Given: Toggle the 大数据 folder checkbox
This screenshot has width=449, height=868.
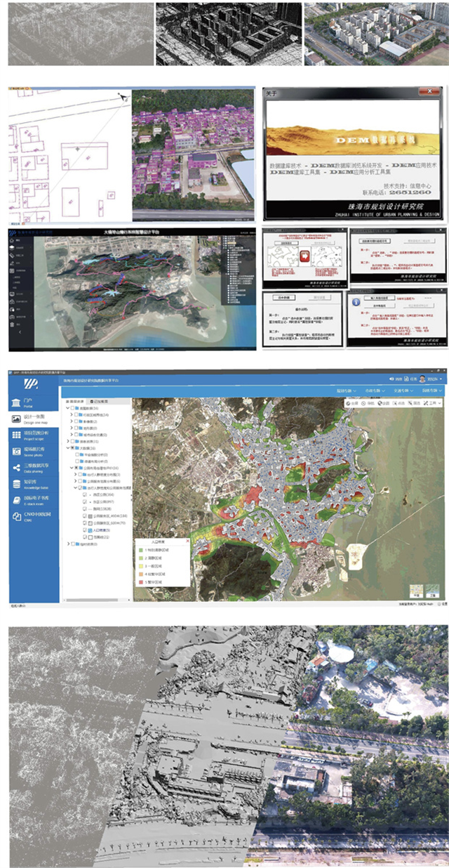Looking at the screenshot, I should (x=73, y=447).
